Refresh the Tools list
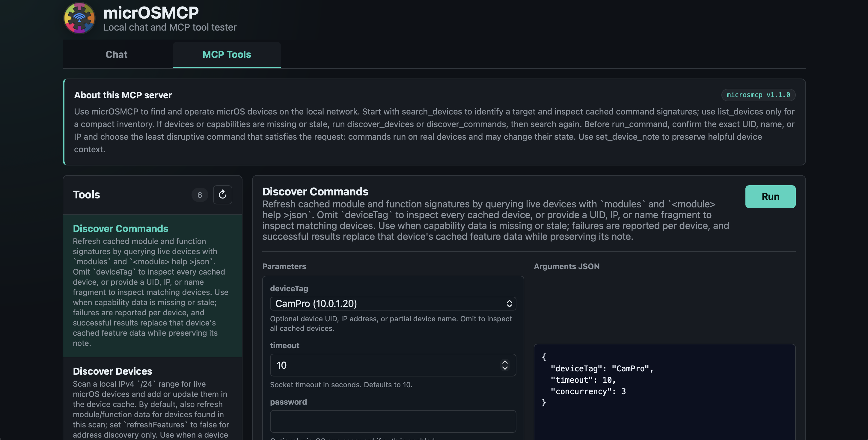 coord(222,195)
